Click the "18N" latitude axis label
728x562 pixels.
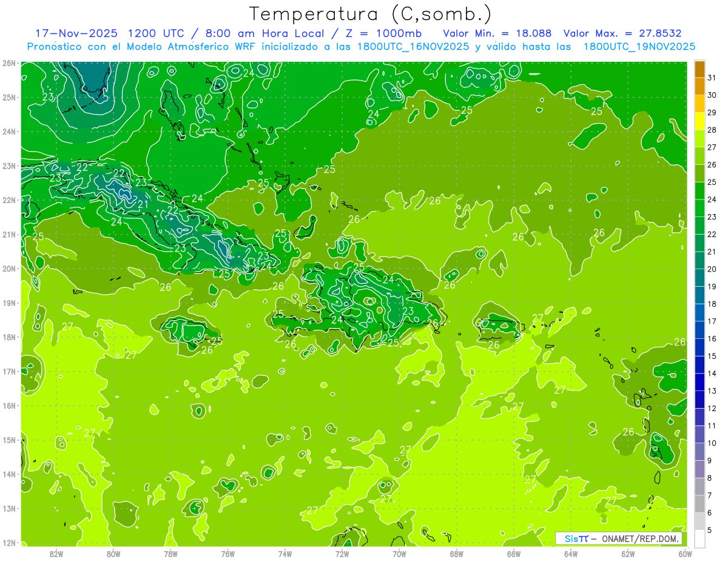[8, 337]
